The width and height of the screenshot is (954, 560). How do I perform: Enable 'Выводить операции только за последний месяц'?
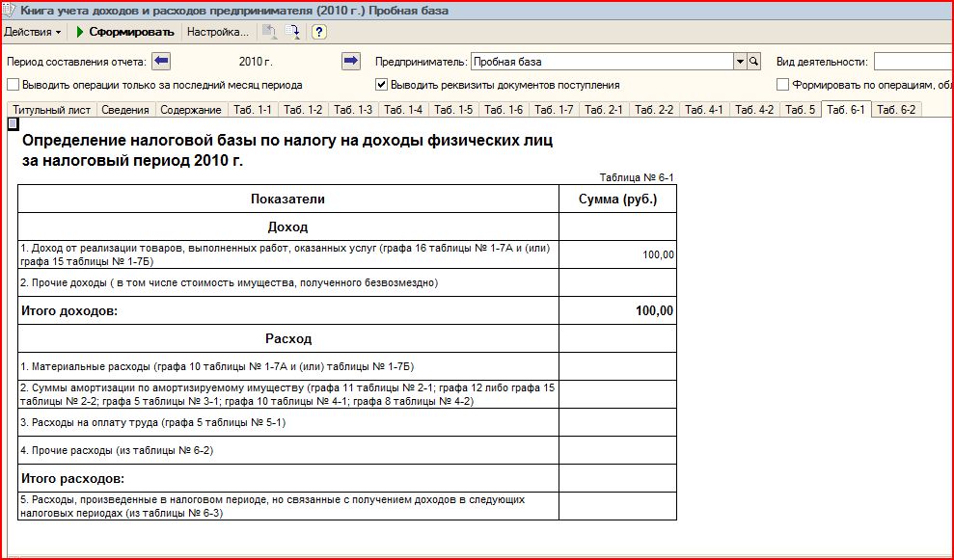tap(13, 85)
